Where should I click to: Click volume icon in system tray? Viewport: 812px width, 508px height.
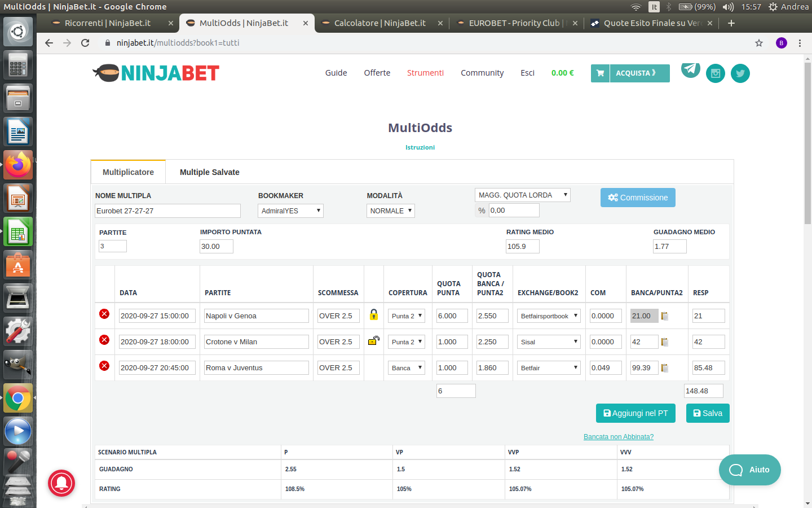[x=728, y=7]
